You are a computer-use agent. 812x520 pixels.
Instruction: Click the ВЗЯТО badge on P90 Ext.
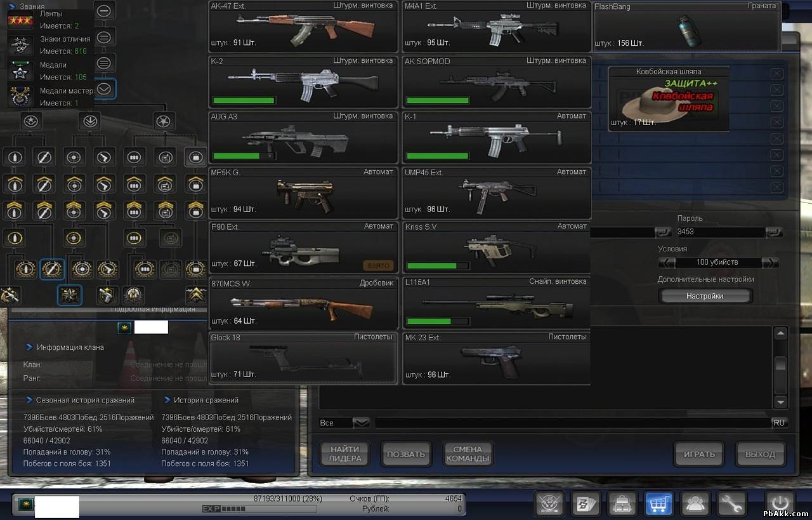tap(378, 265)
